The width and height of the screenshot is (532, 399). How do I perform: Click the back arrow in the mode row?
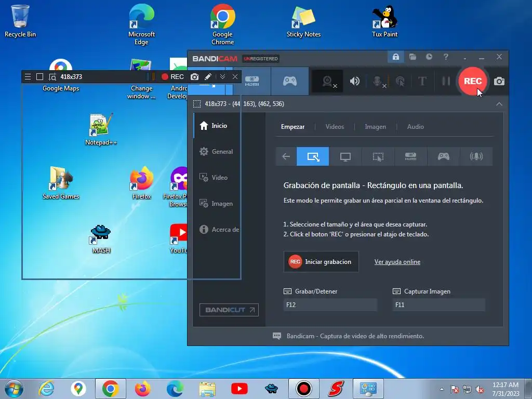tap(286, 156)
